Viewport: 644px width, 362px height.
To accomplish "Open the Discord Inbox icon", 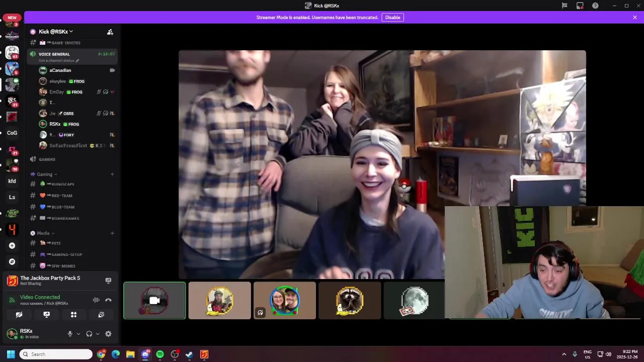I will 580,6.
